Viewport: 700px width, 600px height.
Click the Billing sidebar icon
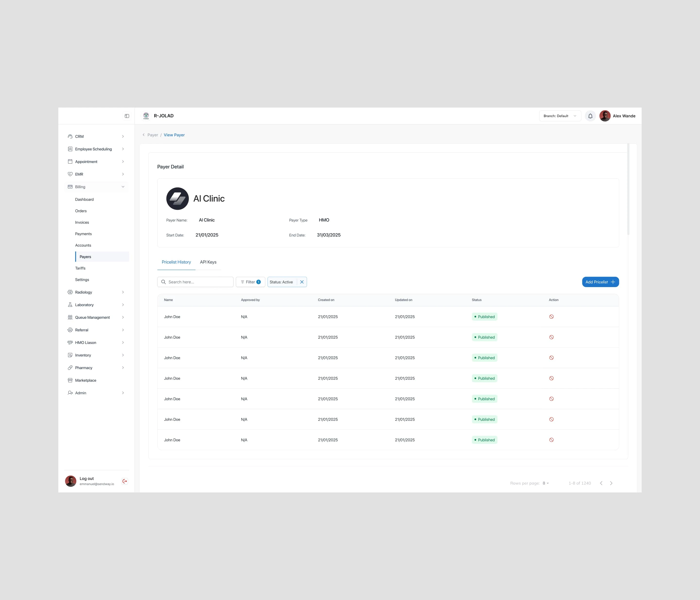pos(70,186)
